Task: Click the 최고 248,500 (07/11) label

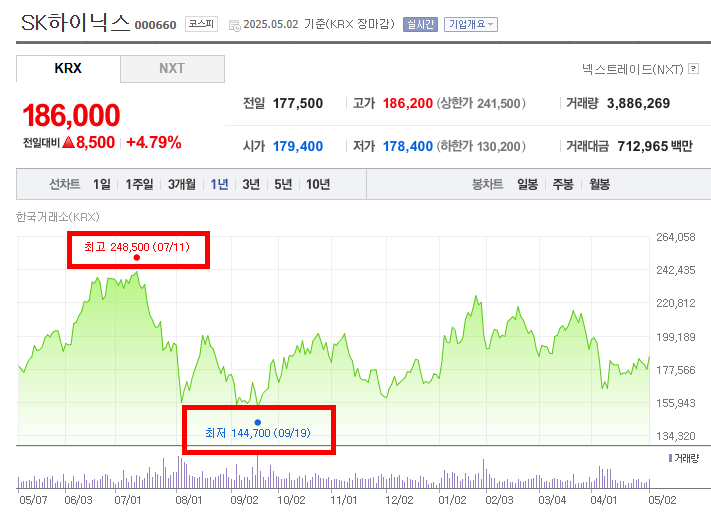Action: [137, 247]
